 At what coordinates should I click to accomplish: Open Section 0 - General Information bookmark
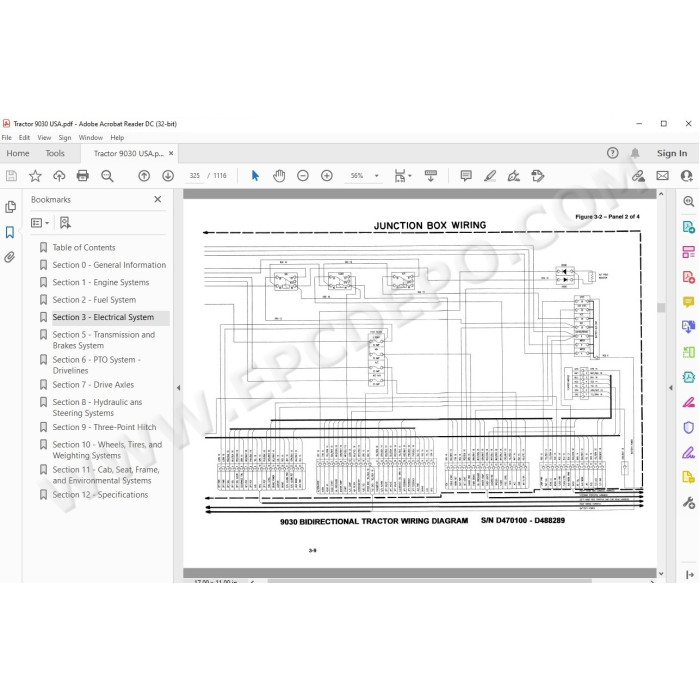(109, 265)
